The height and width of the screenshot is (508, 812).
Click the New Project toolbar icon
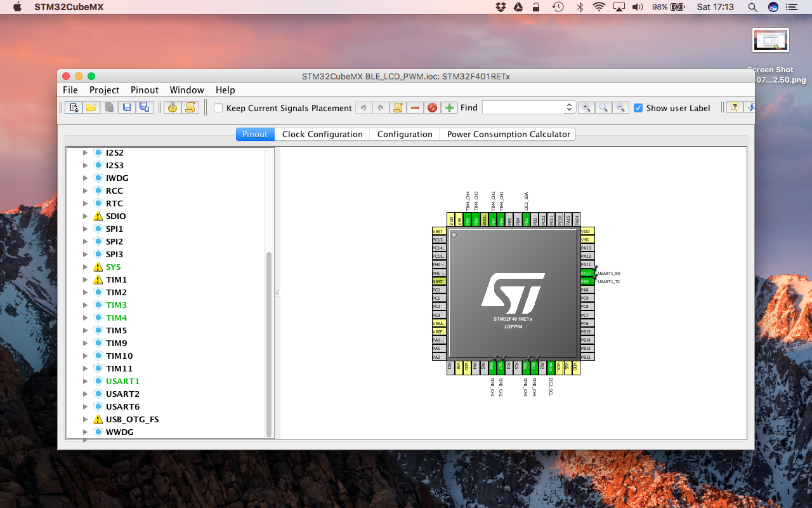pos(74,107)
